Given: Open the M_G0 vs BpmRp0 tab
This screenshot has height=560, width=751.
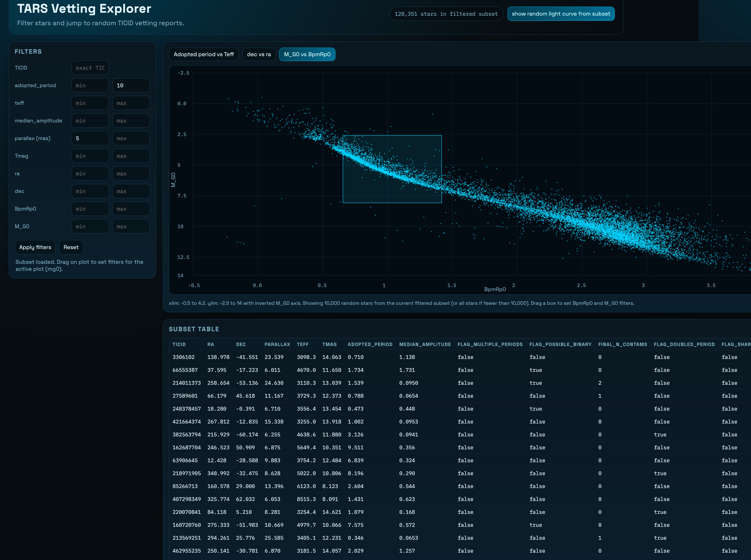Looking at the screenshot, I should pyautogui.click(x=307, y=54).
